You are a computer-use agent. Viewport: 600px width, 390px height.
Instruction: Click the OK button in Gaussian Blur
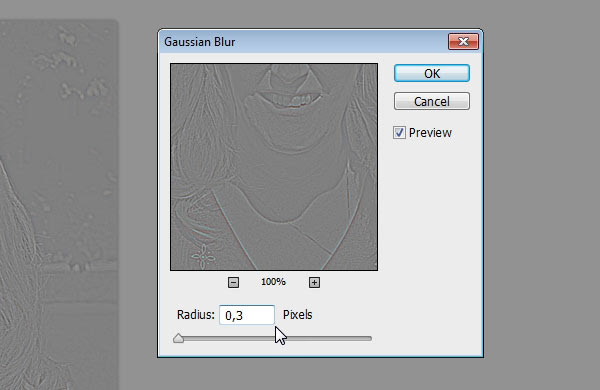pos(432,73)
